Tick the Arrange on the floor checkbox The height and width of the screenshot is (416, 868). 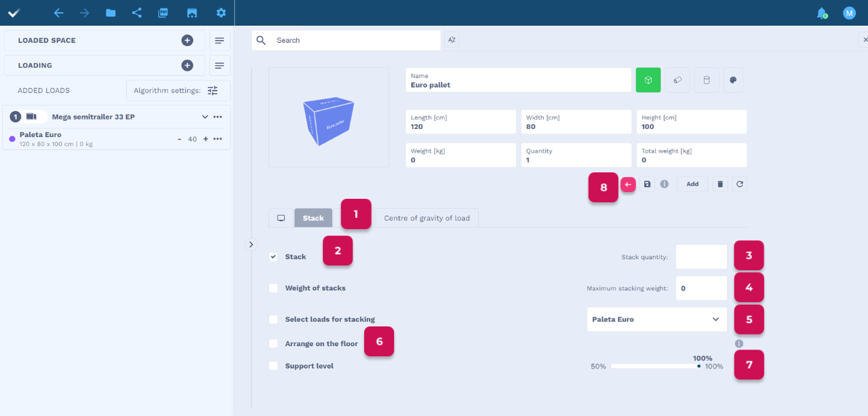273,344
